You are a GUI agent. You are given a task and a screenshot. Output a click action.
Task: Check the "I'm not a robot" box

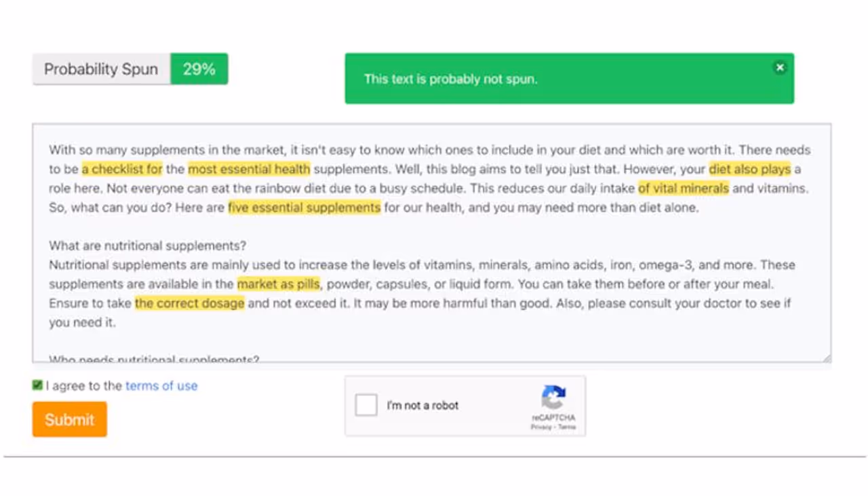click(x=366, y=405)
